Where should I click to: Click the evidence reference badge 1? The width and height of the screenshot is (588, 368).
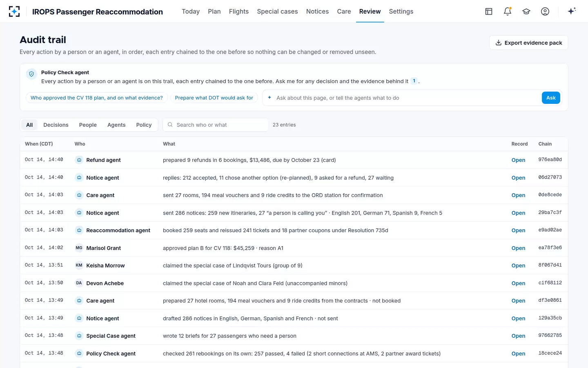click(x=414, y=81)
